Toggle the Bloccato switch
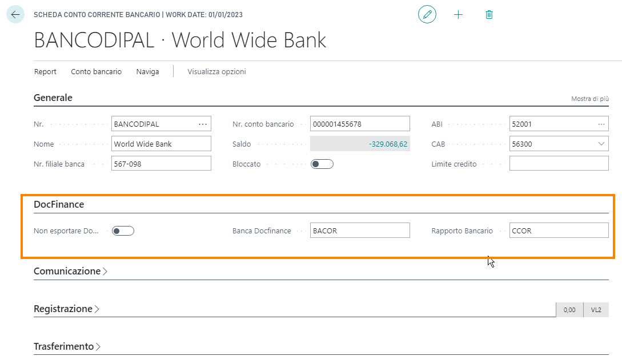This screenshot has height=364, width=622. click(322, 164)
